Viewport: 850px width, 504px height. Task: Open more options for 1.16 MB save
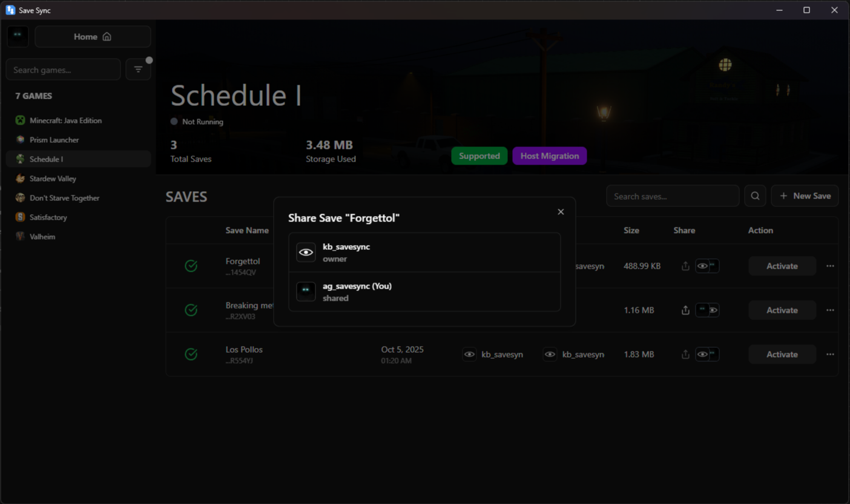(x=830, y=310)
